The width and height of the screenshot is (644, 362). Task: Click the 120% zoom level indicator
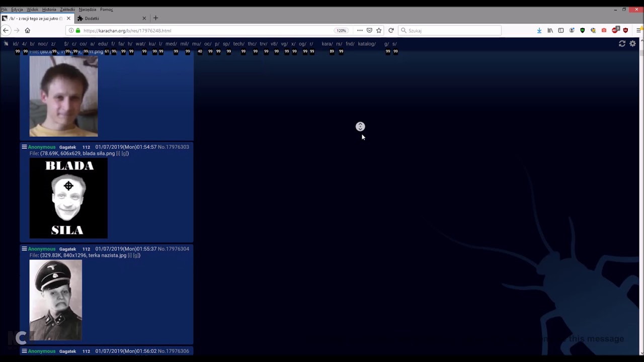click(342, 31)
